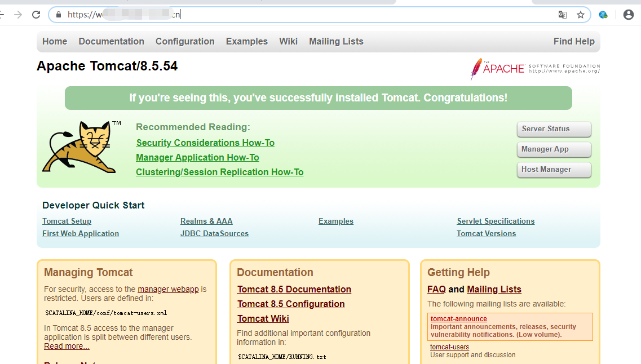641x364 pixels.
Task: Go to Examples in the top nav
Action: pos(247,41)
